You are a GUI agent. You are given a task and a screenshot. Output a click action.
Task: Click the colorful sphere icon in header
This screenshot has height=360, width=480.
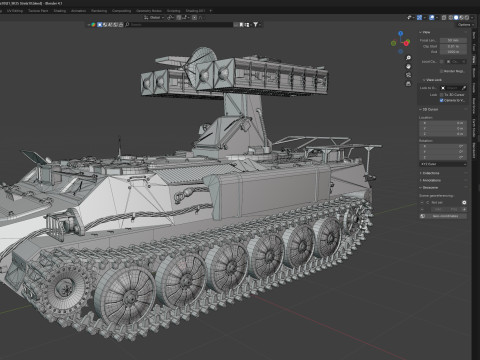pyautogui.click(x=93, y=24)
